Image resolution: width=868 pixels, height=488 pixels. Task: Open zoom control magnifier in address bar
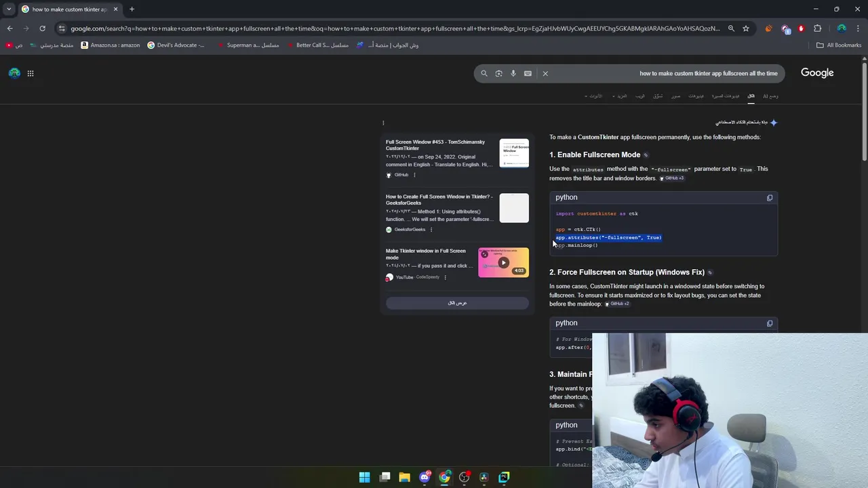(731, 28)
